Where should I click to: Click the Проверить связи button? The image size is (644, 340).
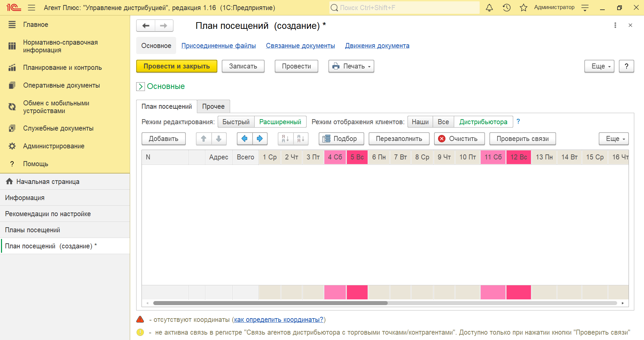[523, 139]
